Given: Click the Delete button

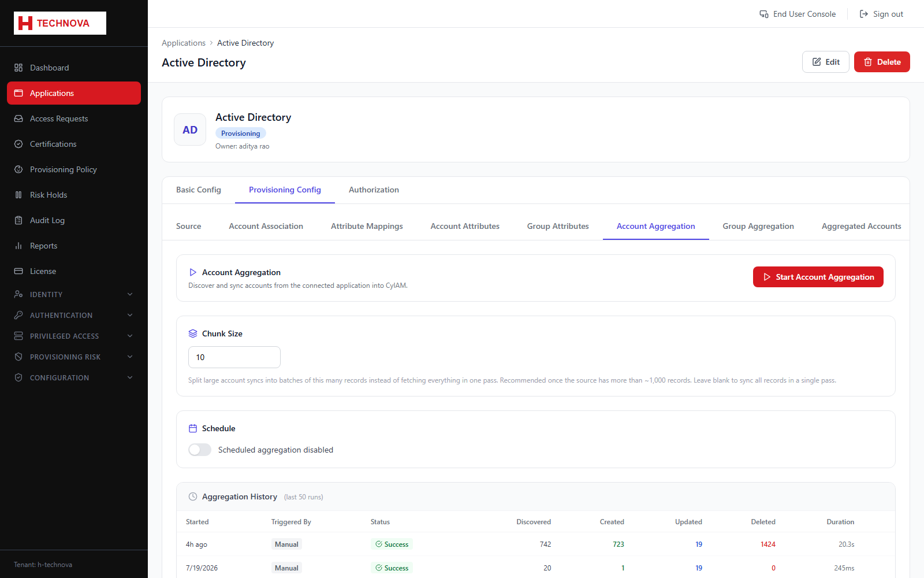Looking at the screenshot, I should [x=882, y=62].
